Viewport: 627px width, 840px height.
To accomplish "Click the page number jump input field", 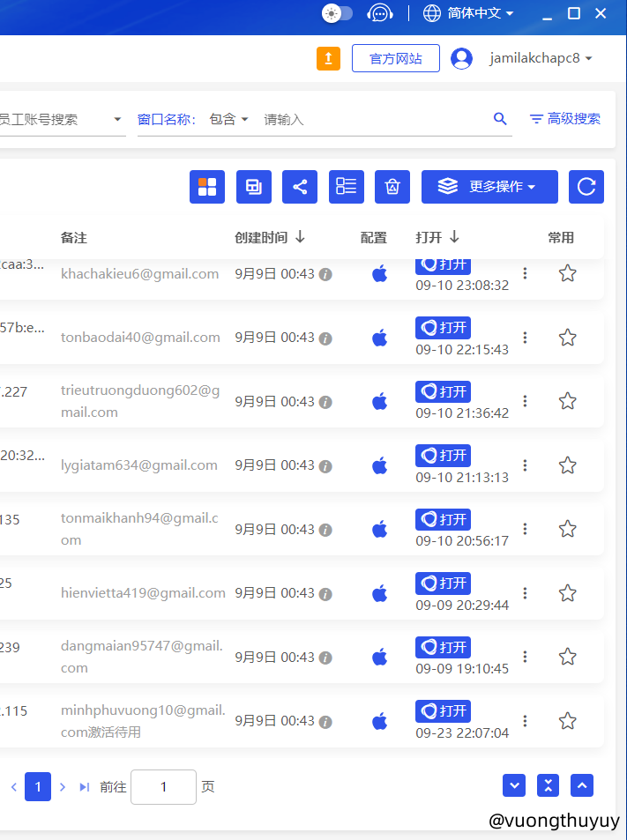I will pos(163,787).
